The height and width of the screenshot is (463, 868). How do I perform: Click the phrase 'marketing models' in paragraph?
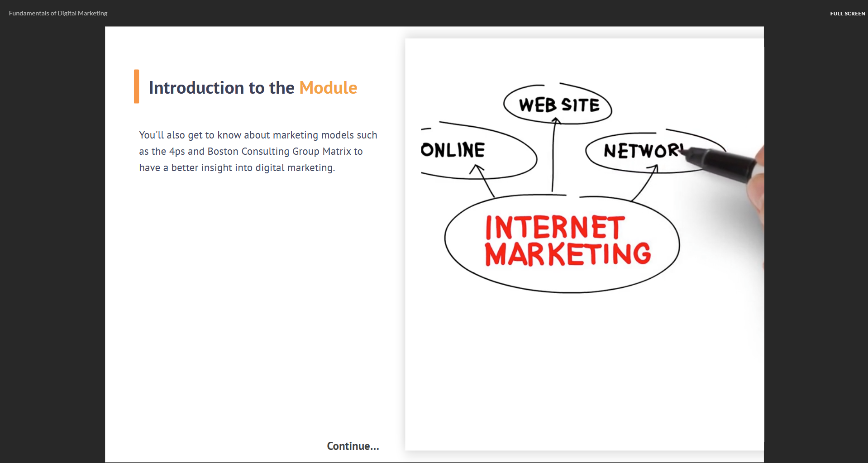(296, 135)
